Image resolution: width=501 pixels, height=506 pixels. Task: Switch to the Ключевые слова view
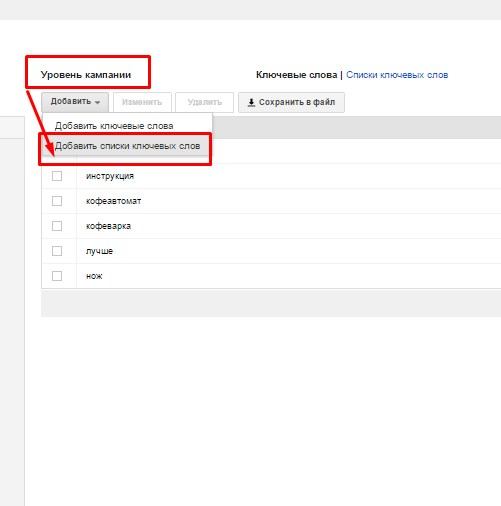pos(296,75)
